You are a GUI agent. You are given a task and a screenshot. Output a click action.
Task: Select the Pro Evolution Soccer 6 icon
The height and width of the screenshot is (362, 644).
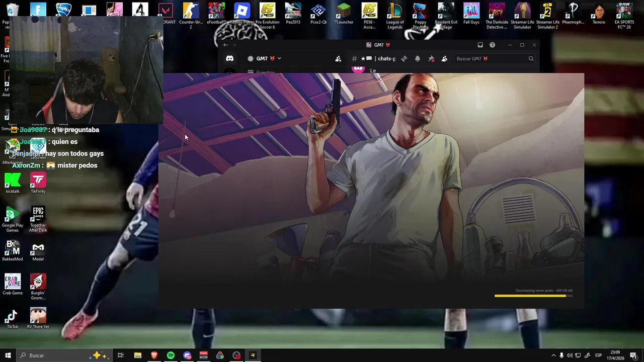tap(267, 15)
